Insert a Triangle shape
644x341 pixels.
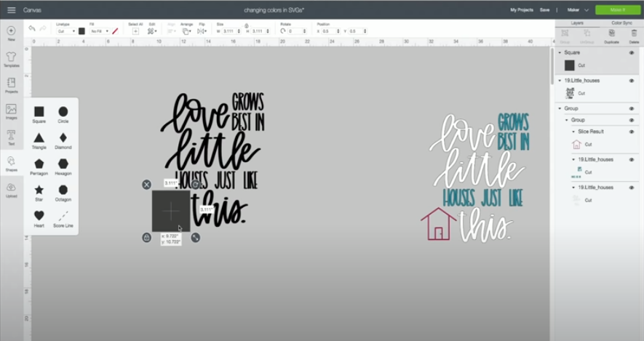pyautogui.click(x=39, y=141)
